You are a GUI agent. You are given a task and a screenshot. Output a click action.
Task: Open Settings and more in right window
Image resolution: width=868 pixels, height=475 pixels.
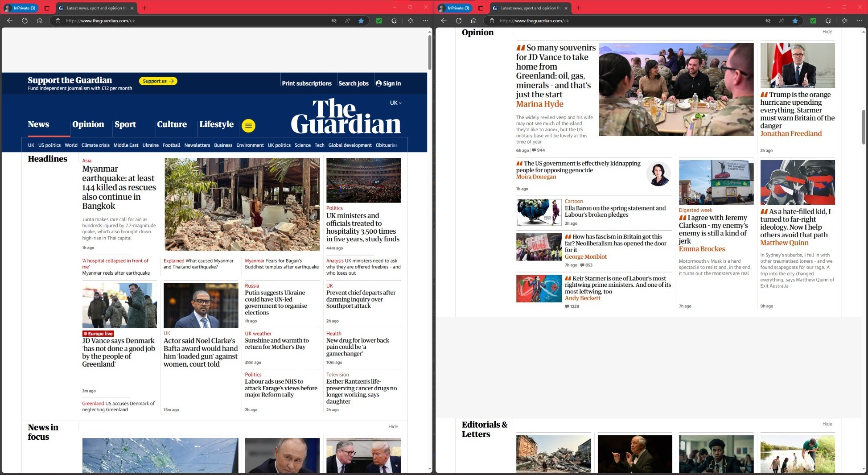tap(859, 21)
